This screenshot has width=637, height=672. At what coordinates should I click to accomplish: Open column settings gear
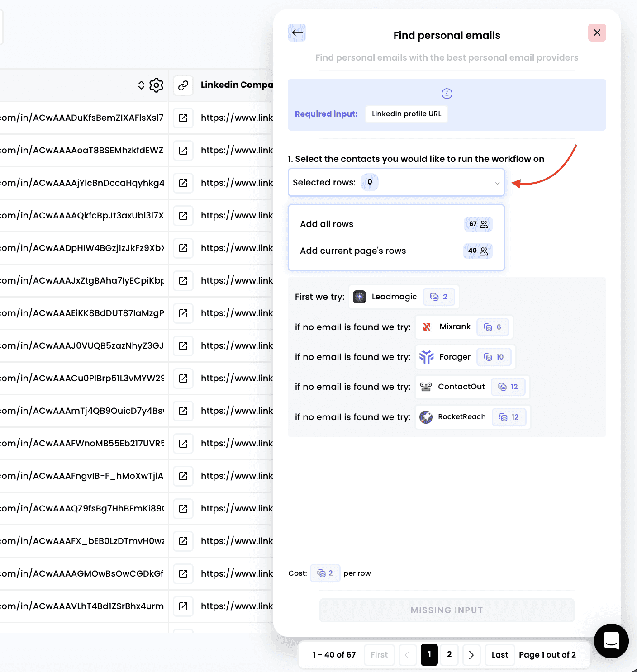157,85
